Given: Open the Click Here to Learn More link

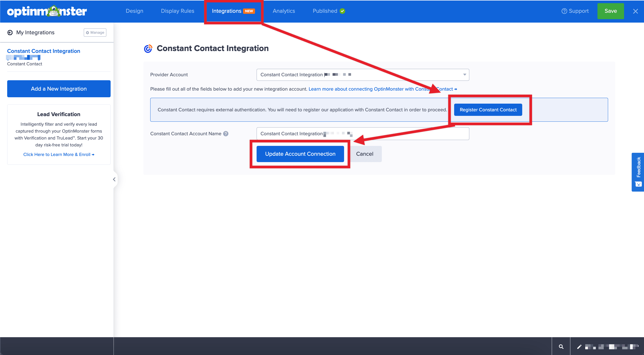Looking at the screenshot, I should (59, 154).
